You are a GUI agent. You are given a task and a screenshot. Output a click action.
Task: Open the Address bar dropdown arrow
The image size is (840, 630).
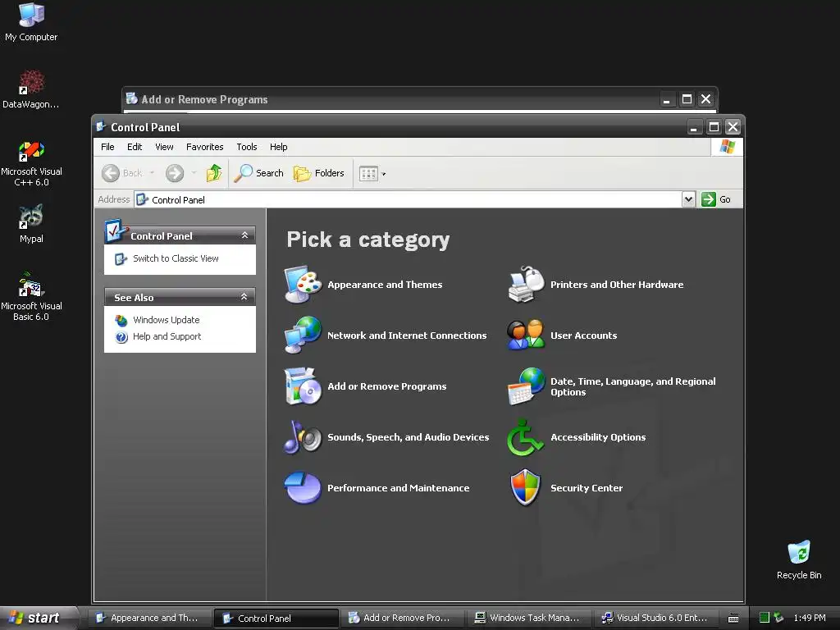point(688,199)
